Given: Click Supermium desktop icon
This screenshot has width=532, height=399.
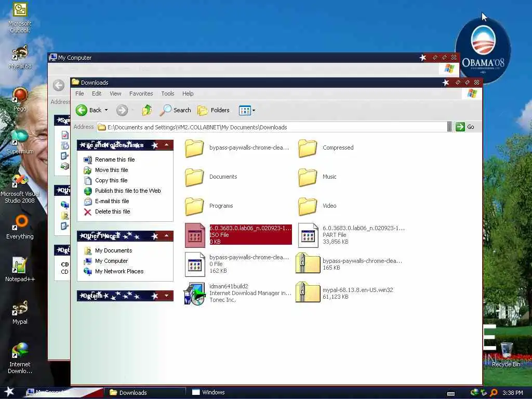Looking at the screenshot, I should (x=20, y=142).
